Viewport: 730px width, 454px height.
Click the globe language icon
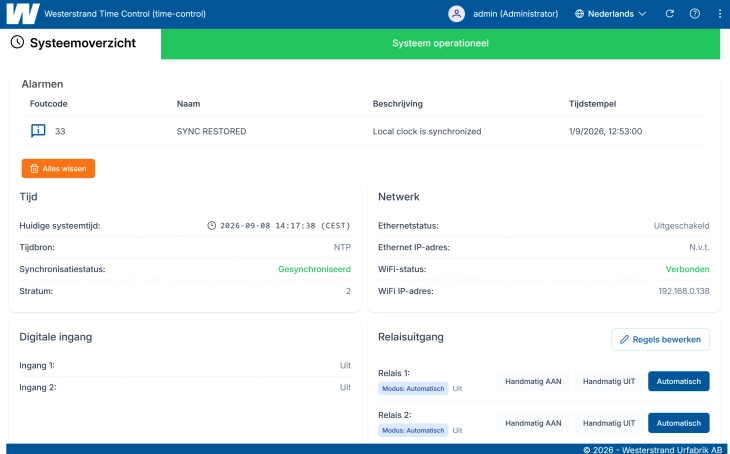coord(579,14)
